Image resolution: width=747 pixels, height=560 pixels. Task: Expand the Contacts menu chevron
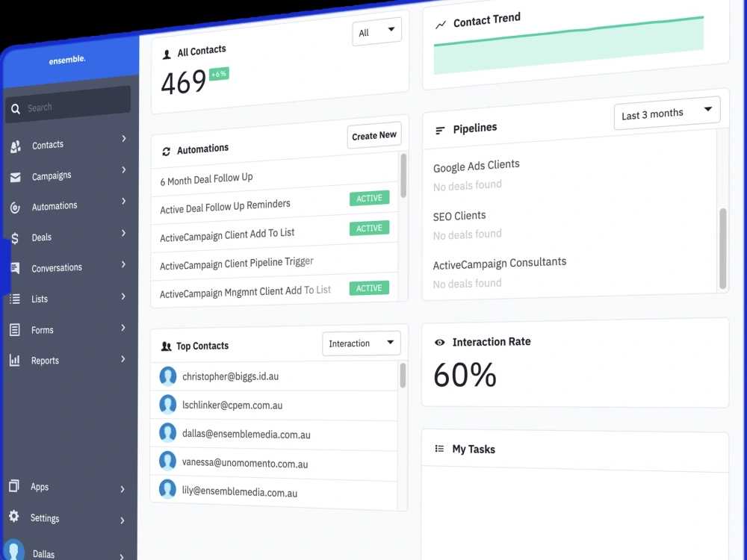(124, 139)
